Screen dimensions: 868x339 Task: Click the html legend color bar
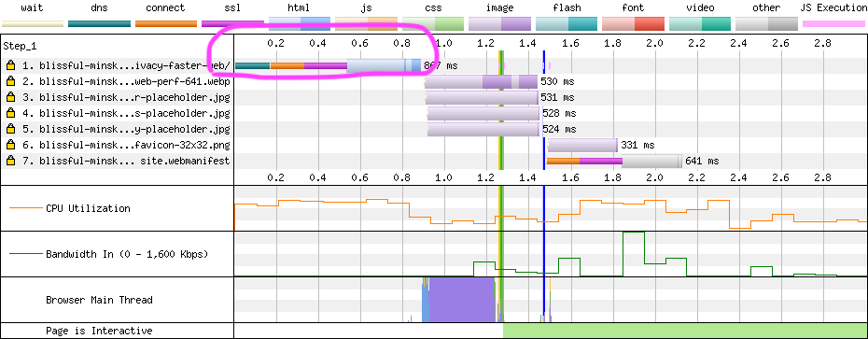(300, 23)
